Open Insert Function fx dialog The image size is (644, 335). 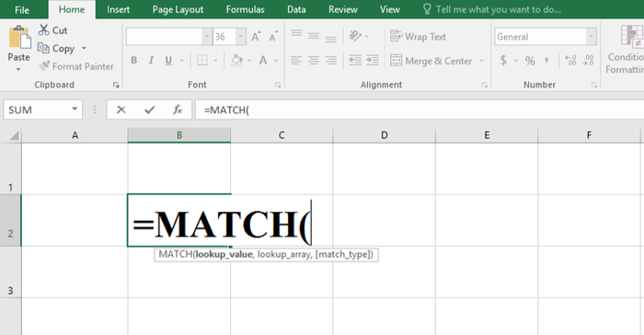[178, 110]
